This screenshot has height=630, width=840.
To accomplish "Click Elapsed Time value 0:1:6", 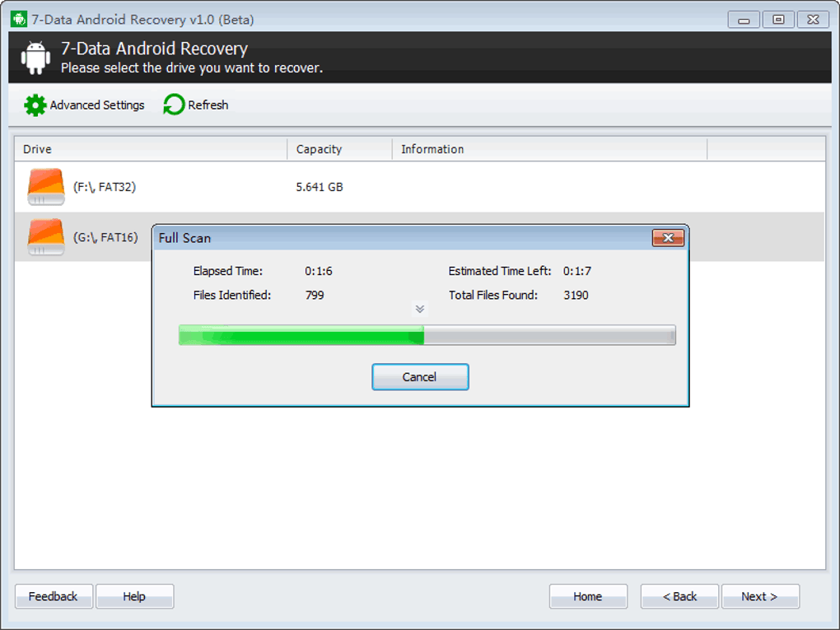I will click(319, 271).
